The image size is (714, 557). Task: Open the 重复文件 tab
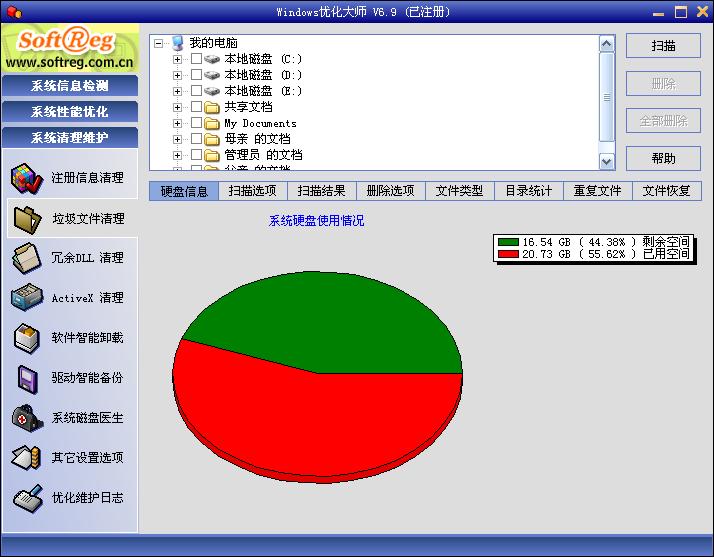pos(597,191)
